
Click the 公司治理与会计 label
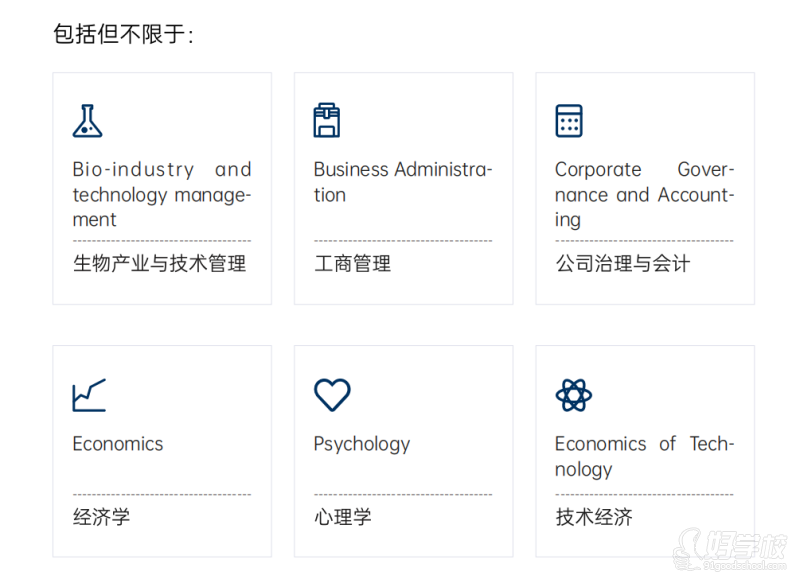pyautogui.click(x=622, y=264)
